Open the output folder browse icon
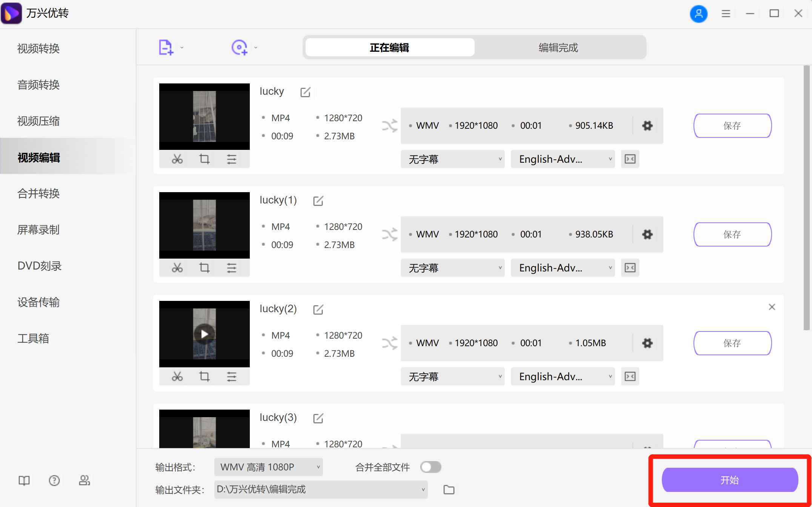 point(449,489)
